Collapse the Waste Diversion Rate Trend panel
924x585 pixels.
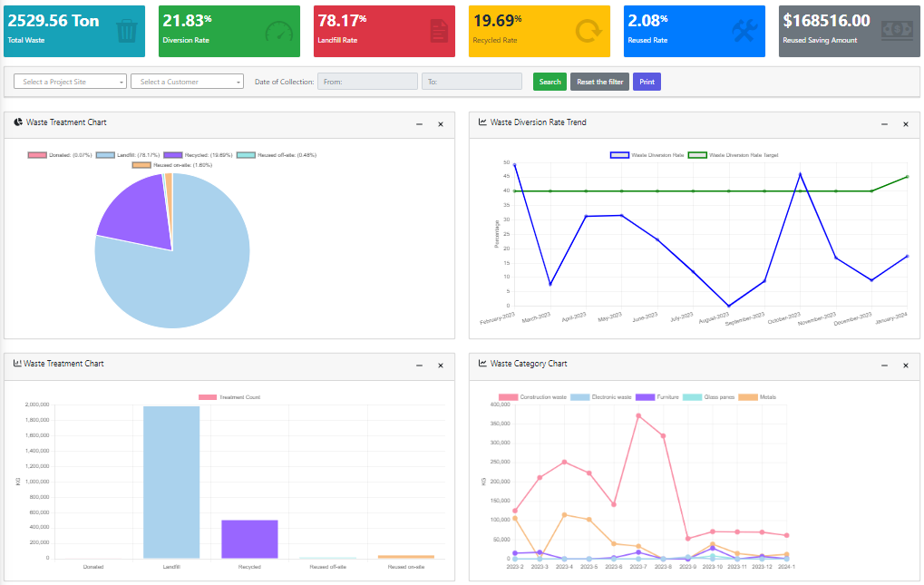pyautogui.click(x=882, y=124)
